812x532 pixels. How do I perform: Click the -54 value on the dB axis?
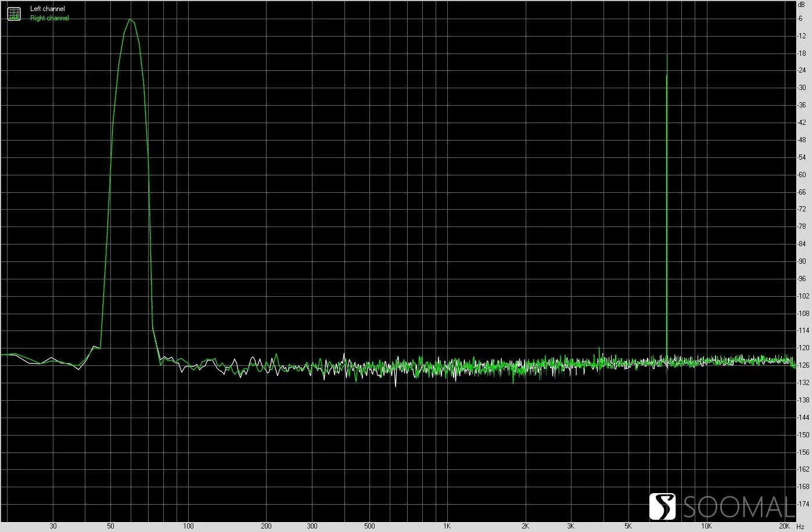(x=802, y=157)
